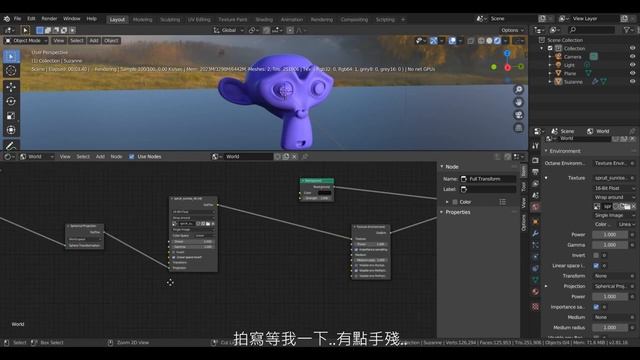This screenshot has width=640, height=360.
Task: Open the Tool properties tab icon
Action: click(535, 146)
